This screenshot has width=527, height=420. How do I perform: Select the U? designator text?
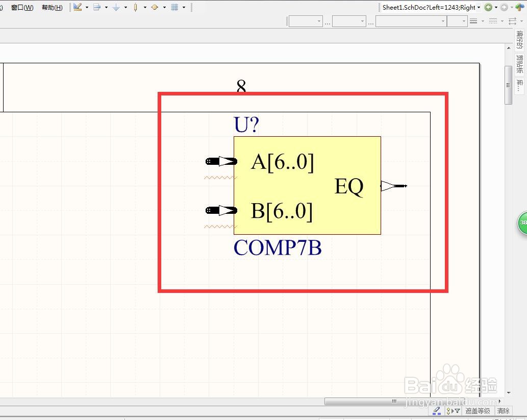[246, 125]
